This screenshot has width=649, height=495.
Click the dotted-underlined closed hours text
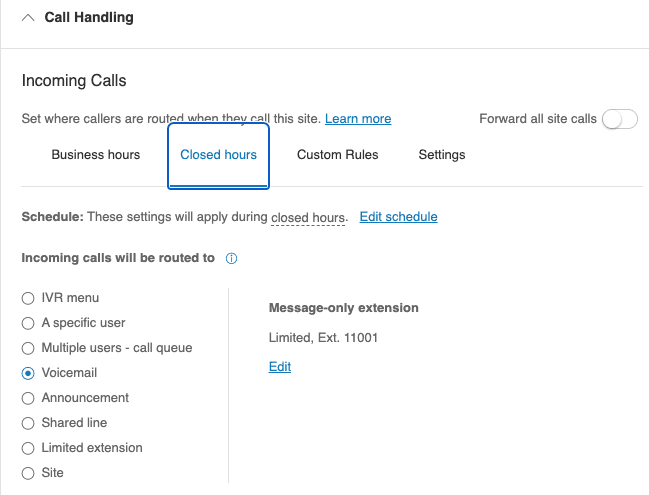pos(308,217)
